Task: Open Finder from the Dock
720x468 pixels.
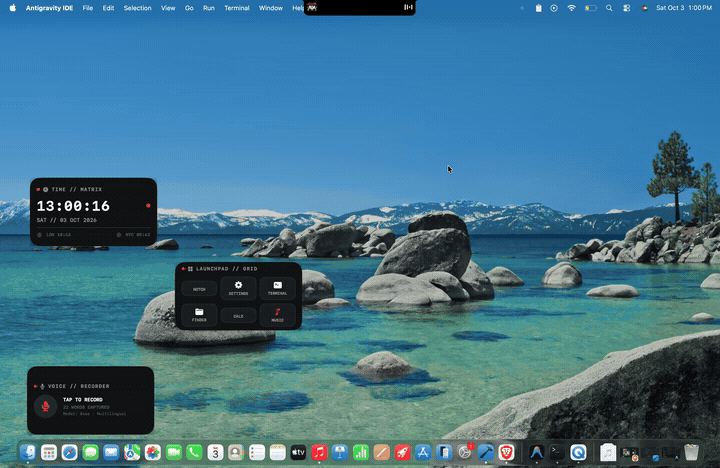Action: 28,452
